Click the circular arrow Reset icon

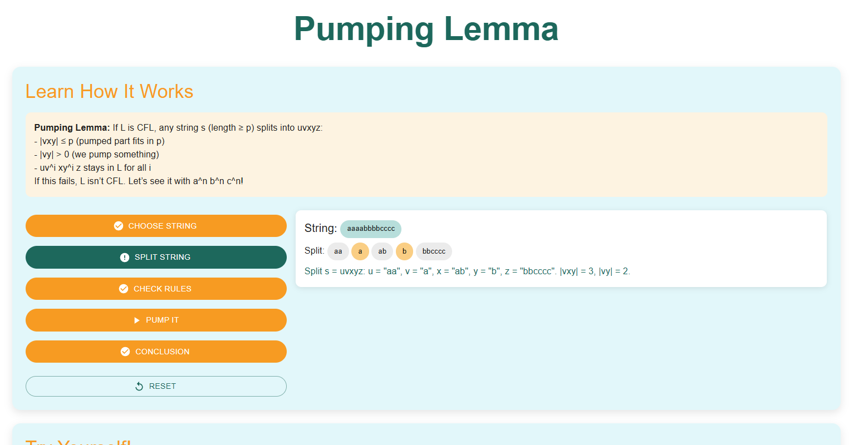click(x=139, y=386)
